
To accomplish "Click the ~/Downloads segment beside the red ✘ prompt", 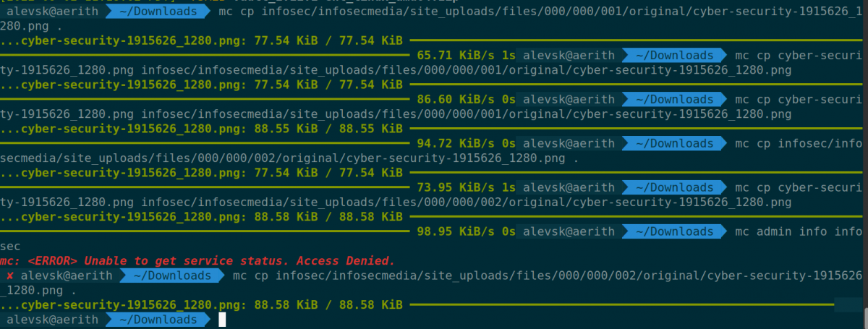I will [172, 275].
